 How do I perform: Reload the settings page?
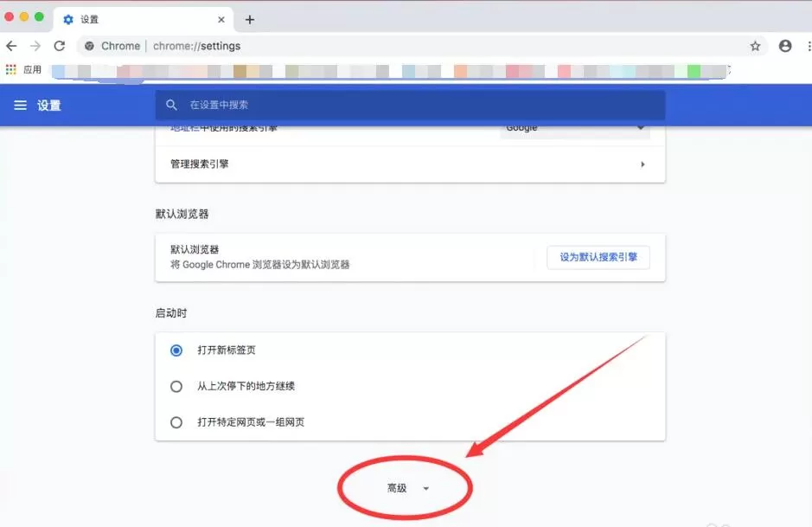click(x=60, y=46)
